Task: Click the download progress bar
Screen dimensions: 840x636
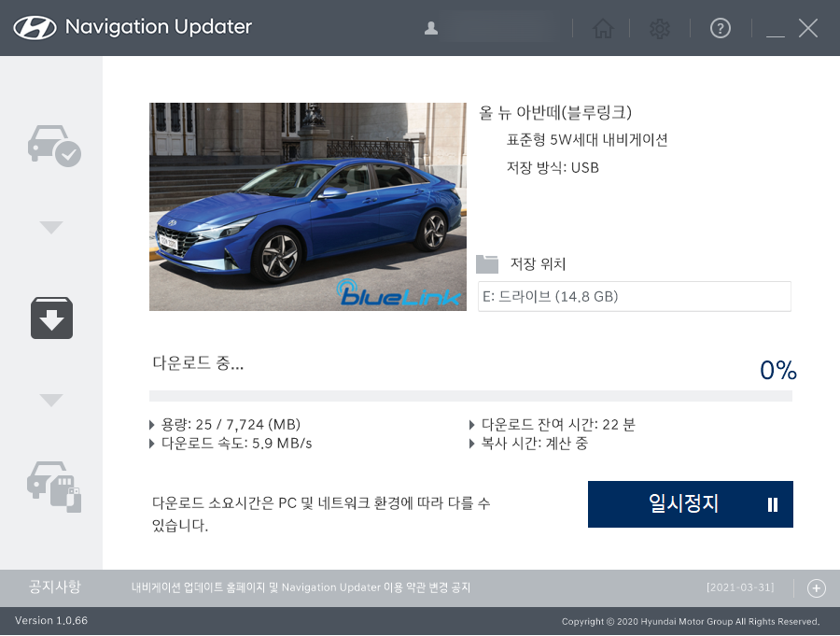Action: coord(470,396)
